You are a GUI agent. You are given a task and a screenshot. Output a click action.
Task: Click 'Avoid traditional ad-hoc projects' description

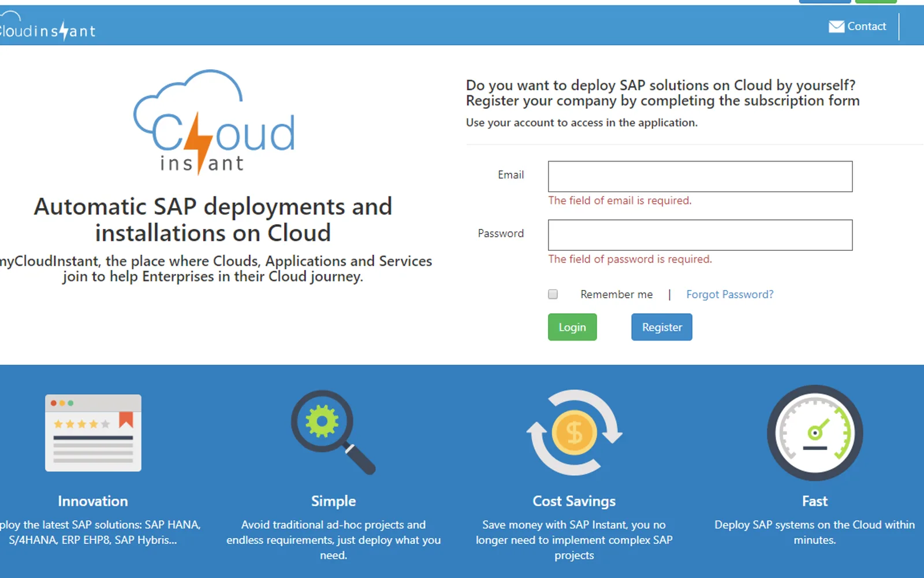click(x=333, y=540)
